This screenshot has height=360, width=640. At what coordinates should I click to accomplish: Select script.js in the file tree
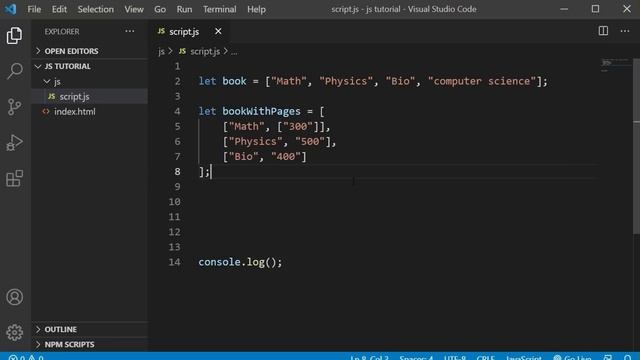tap(90, 96)
